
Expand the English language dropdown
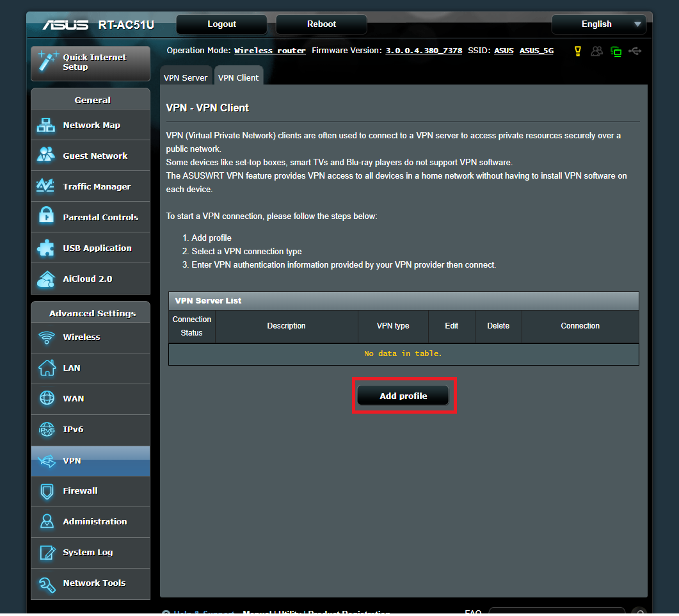[x=598, y=24]
